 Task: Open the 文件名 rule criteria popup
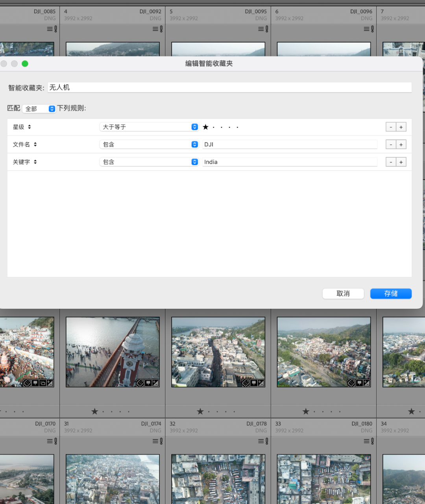pos(25,144)
